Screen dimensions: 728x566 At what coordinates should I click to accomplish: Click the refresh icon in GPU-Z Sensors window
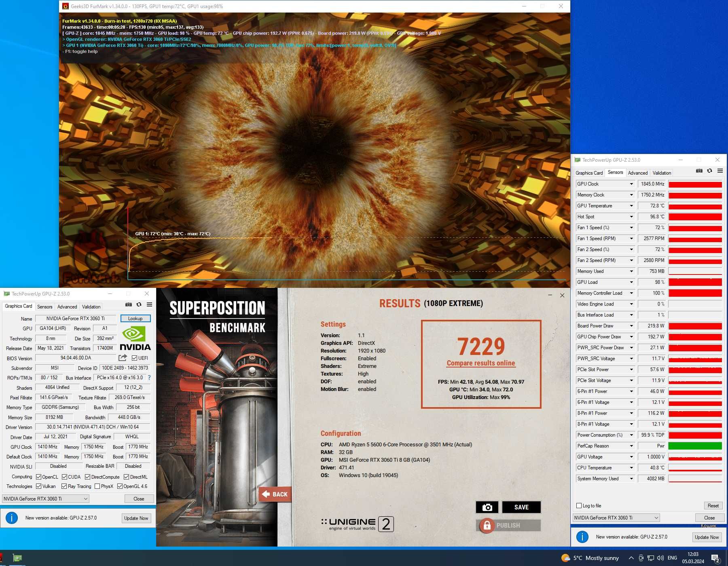coord(710,171)
